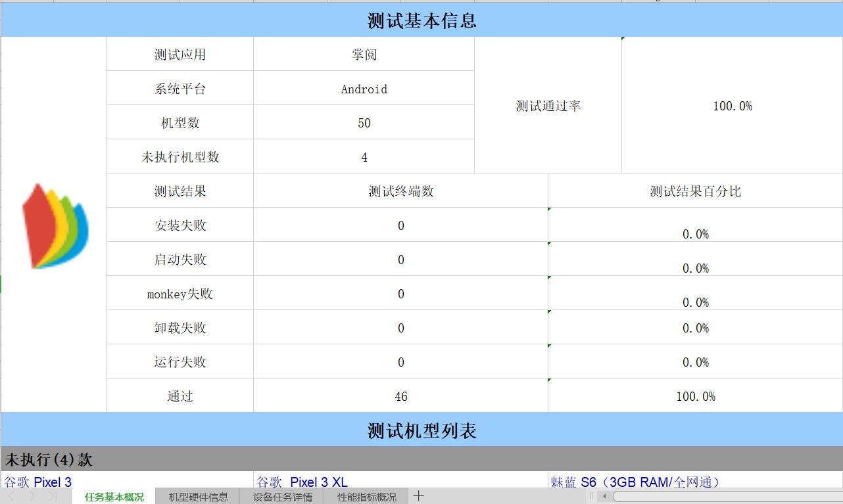Select the cell showing 掌阅
The width and height of the screenshot is (843, 504).
point(364,54)
